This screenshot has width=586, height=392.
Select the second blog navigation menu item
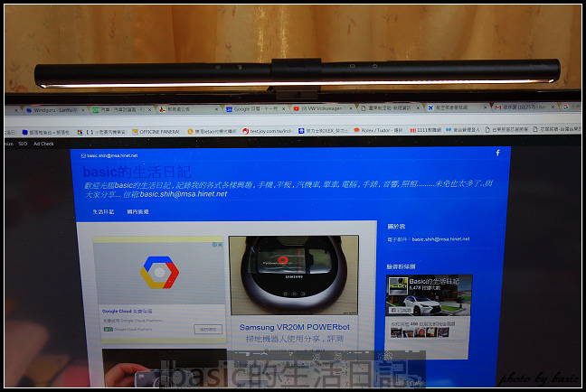[137, 211]
